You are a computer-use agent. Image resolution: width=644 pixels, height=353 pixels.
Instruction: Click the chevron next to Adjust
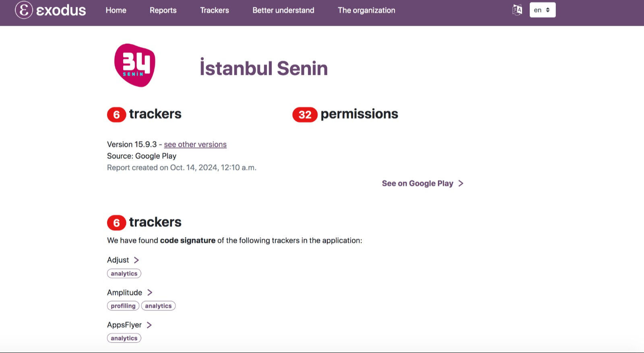pos(136,260)
